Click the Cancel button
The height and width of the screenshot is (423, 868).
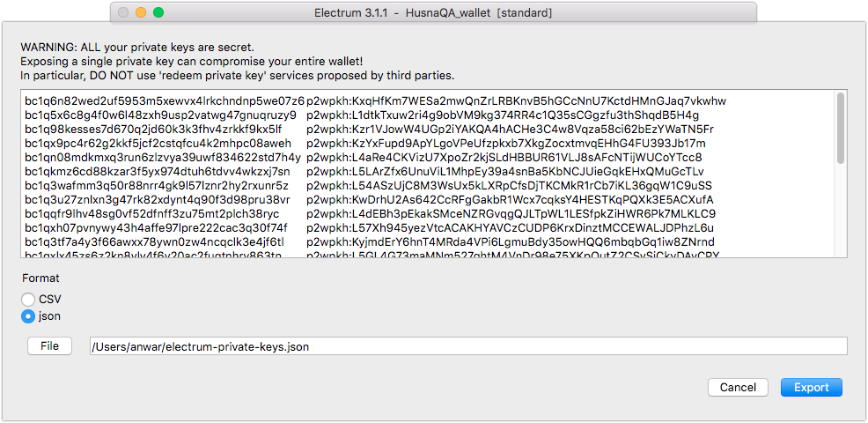click(738, 388)
